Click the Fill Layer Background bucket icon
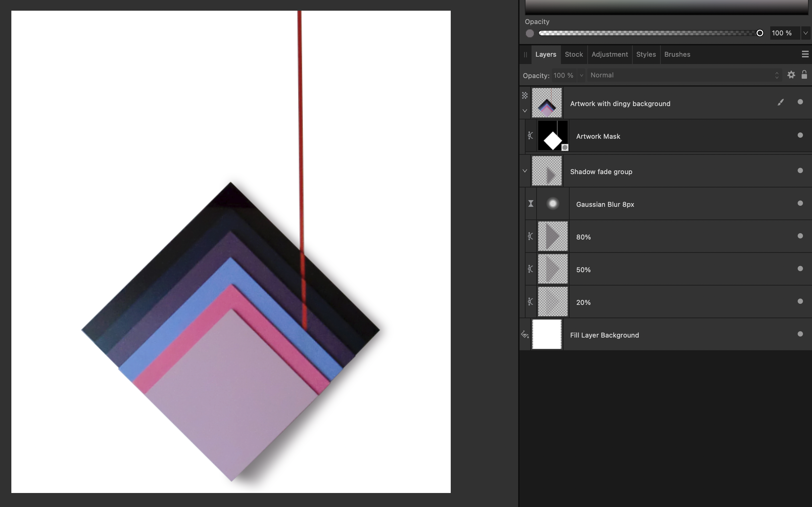812x507 pixels. pyautogui.click(x=525, y=335)
